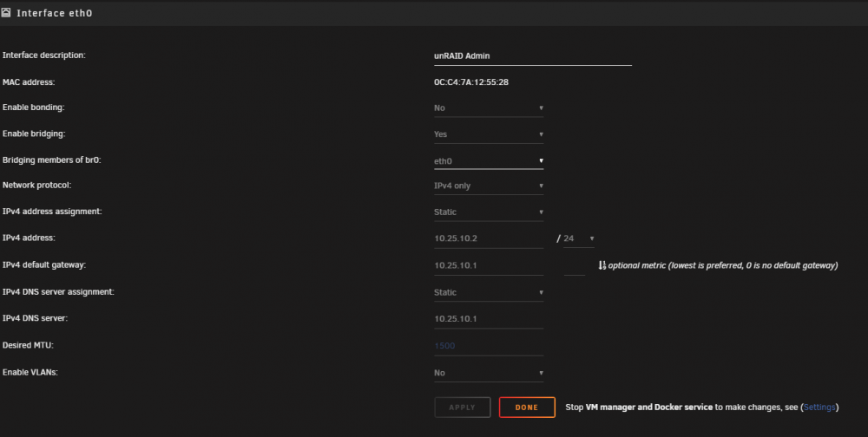Open IPv4 address assignment dropdown

tap(488, 212)
